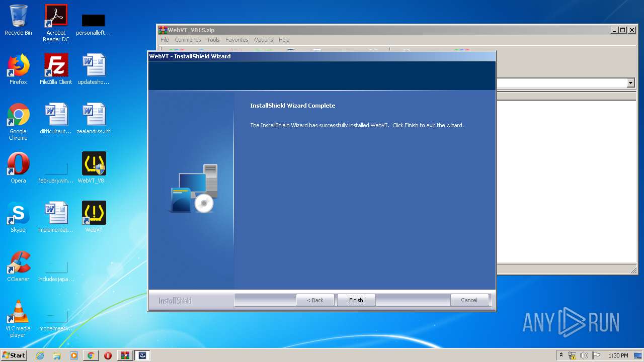Viewport: 644px width, 362px height.
Task: Switch to InstallShield taskbar button
Action: (142, 355)
